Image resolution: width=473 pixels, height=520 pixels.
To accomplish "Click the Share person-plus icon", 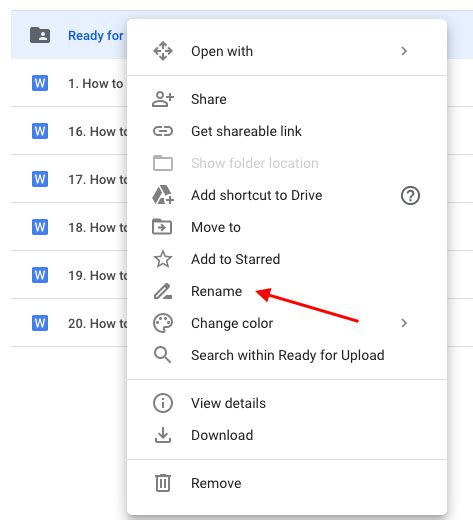I will tap(163, 99).
